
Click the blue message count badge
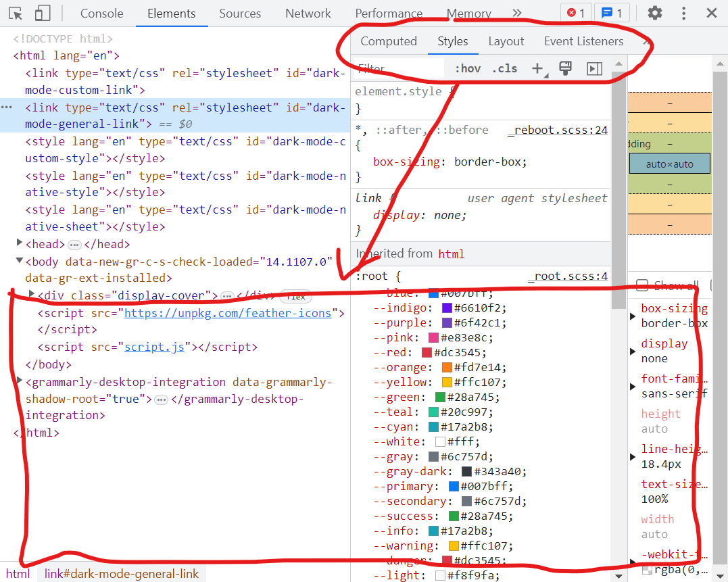(612, 13)
